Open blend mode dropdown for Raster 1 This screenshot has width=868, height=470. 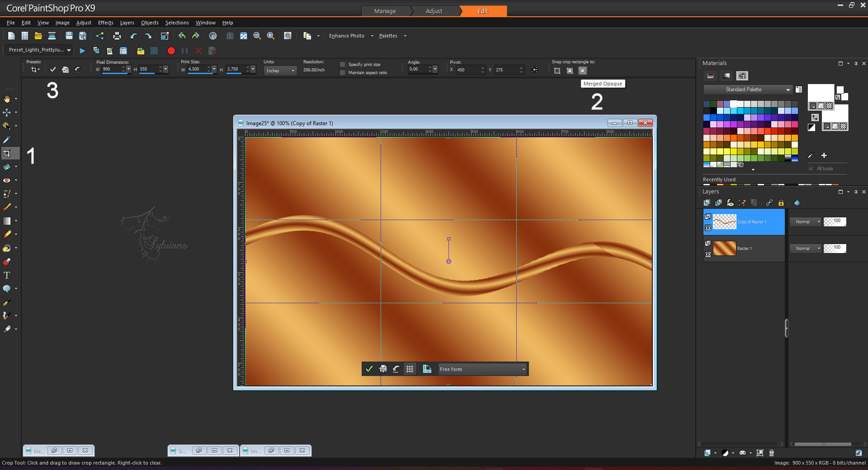pyautogui.click(x=805, y=249)
